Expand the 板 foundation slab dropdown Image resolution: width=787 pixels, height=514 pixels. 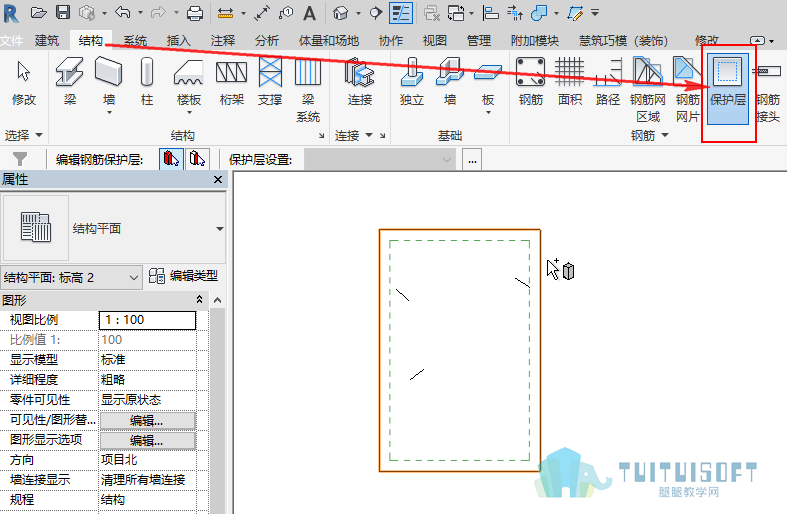click(x=488, y=113)
